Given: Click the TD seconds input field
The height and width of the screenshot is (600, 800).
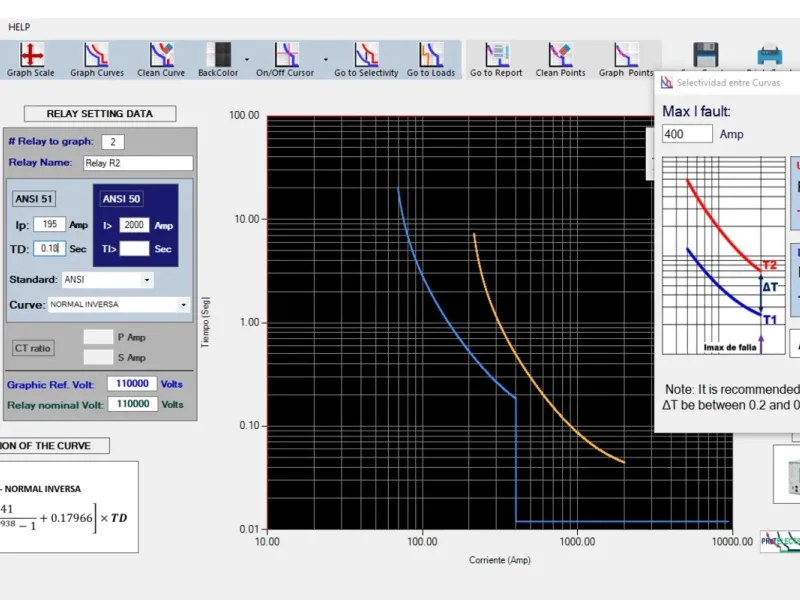Looking at the screenshot, I should pos(49,248).
